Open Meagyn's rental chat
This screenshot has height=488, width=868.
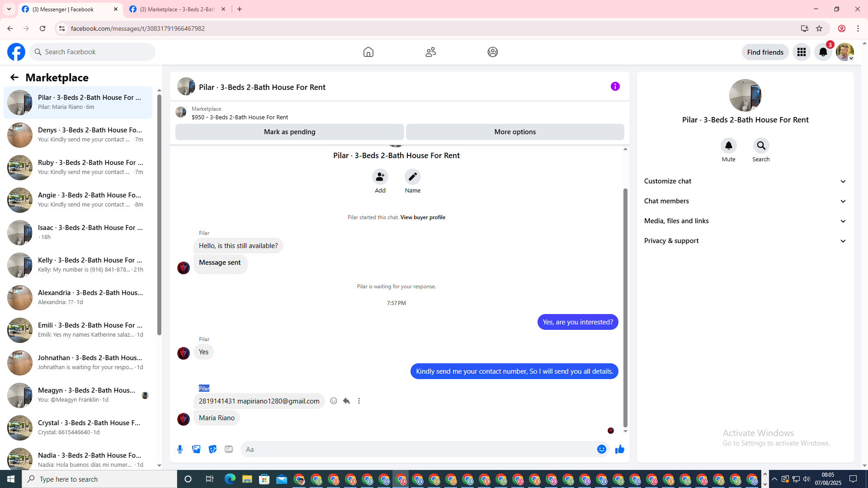coord(78,395)
